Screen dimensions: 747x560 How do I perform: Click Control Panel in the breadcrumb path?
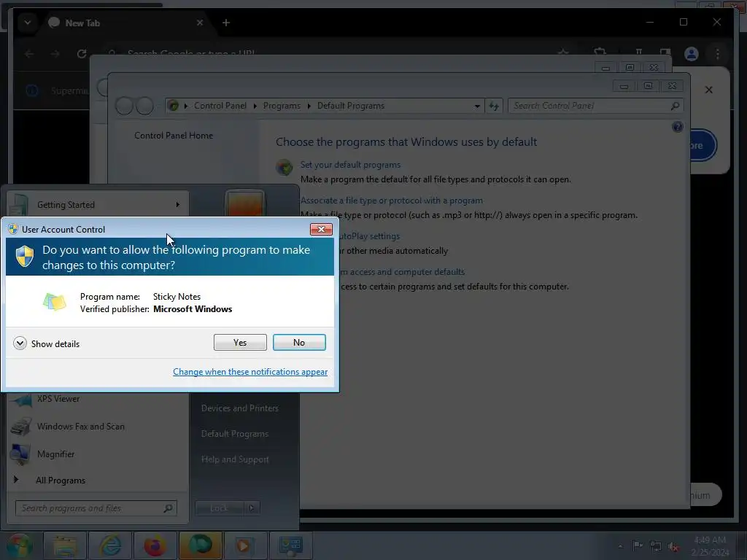220,106
